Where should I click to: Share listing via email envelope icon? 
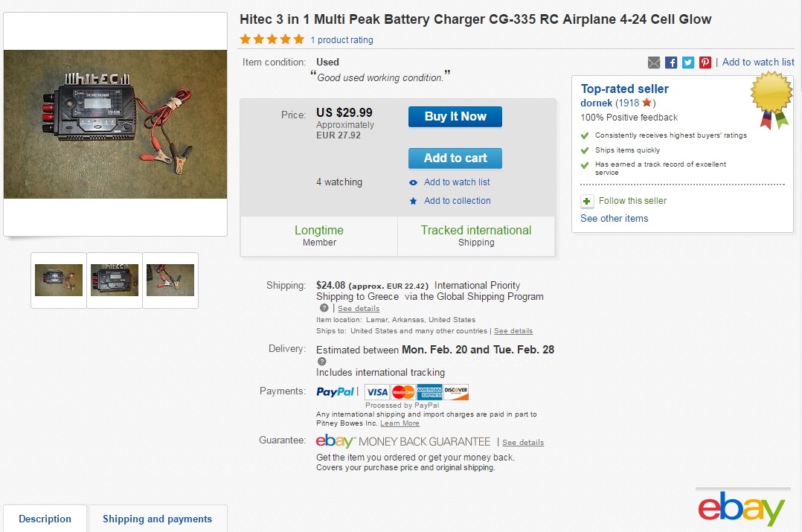654,63
